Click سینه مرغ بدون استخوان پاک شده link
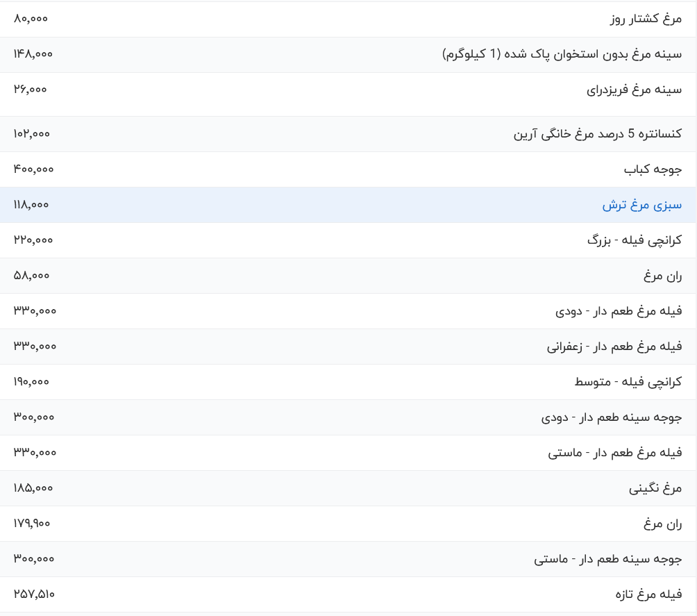697x616 pixels. tap(562, 54)
